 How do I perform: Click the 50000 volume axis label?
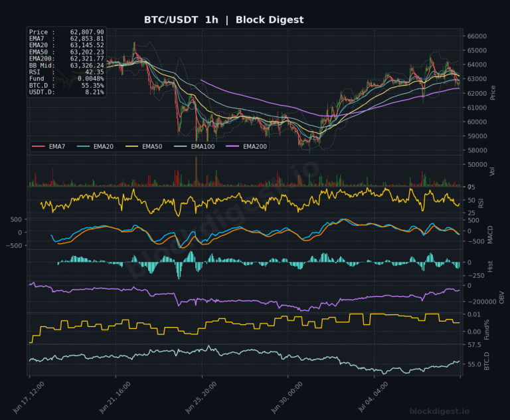tap(477, 164)
